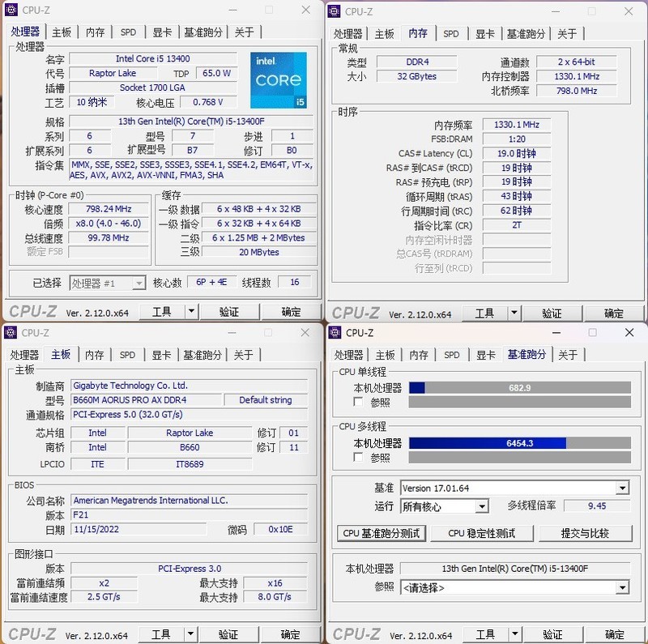Screen dimensions: 648x644
Task: Open the 关于 tab in the memory window
Action: tap(566, 34)
